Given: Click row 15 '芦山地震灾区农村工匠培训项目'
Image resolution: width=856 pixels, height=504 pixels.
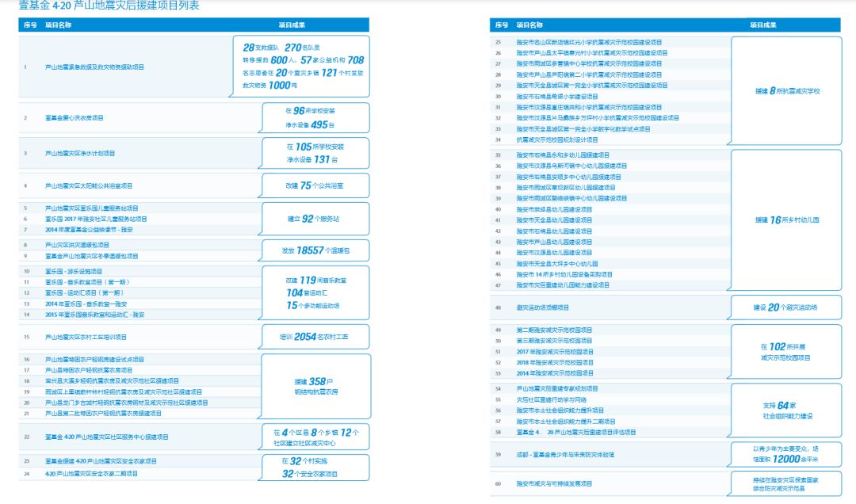Looking at the screenshot, I should [86, 338].
